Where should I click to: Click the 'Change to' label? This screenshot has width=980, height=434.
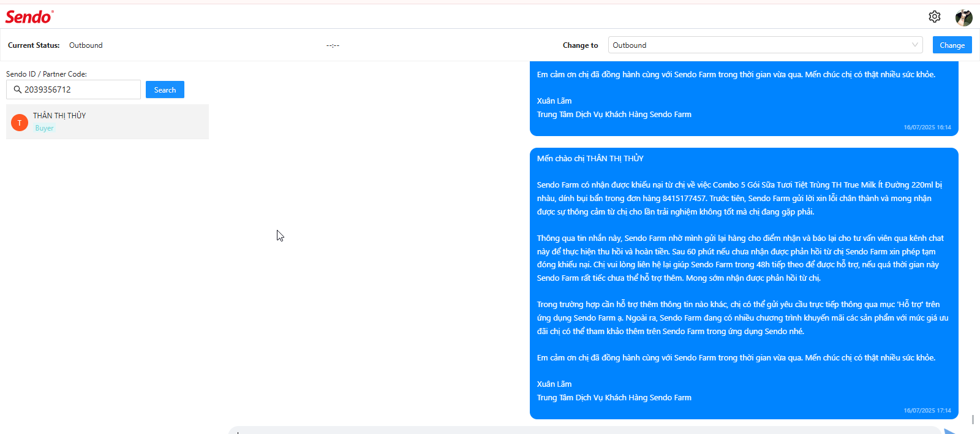[x=581, y=45]
